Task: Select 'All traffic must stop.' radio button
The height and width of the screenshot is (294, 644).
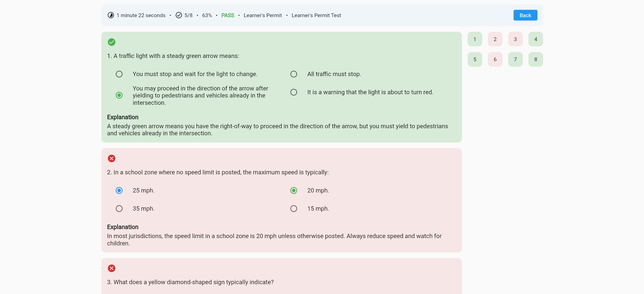Action: 294,74
